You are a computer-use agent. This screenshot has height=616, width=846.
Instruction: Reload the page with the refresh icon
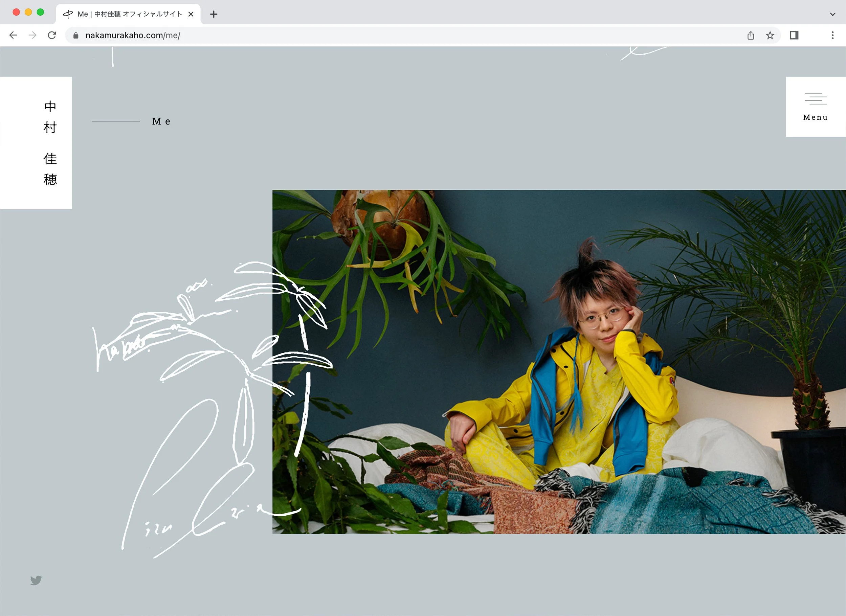pyautogui.click(x=52, y=35)
